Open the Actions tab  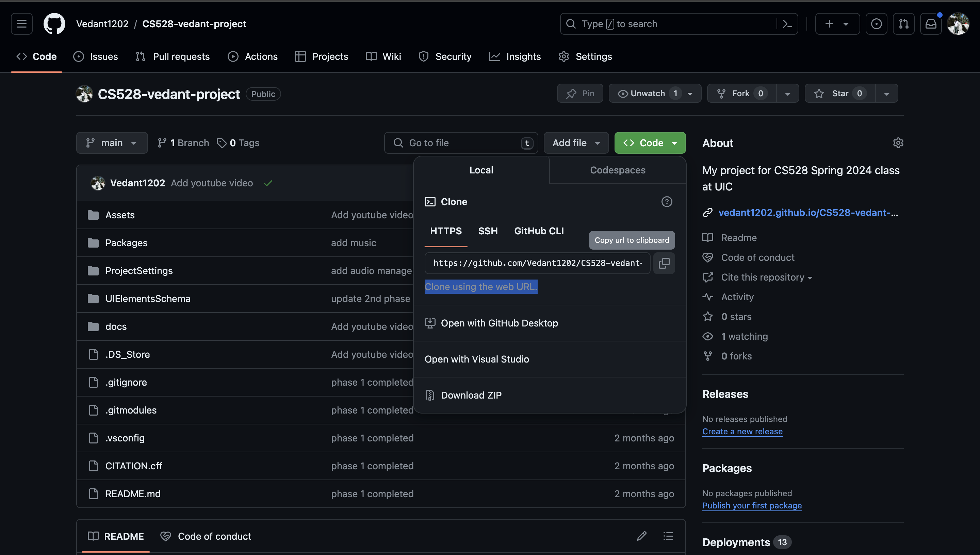pyautogui.click(x=253, y=56)
